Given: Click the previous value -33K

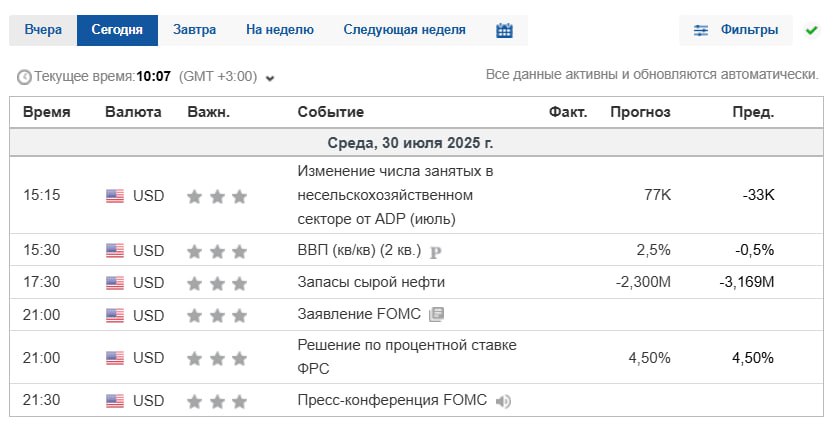Looking at the screenshot, I should [x=758, y=195].
